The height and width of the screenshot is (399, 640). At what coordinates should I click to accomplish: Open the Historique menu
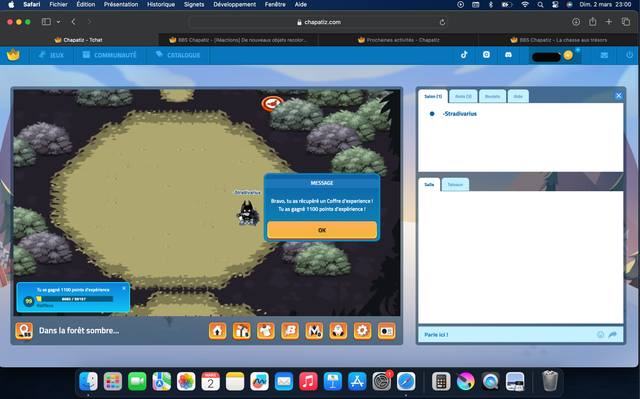[161, 4]
